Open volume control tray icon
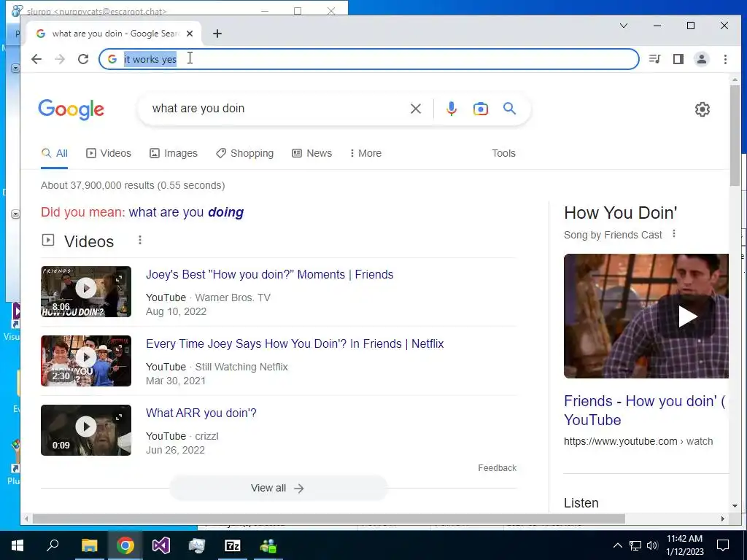 [652, 545]
